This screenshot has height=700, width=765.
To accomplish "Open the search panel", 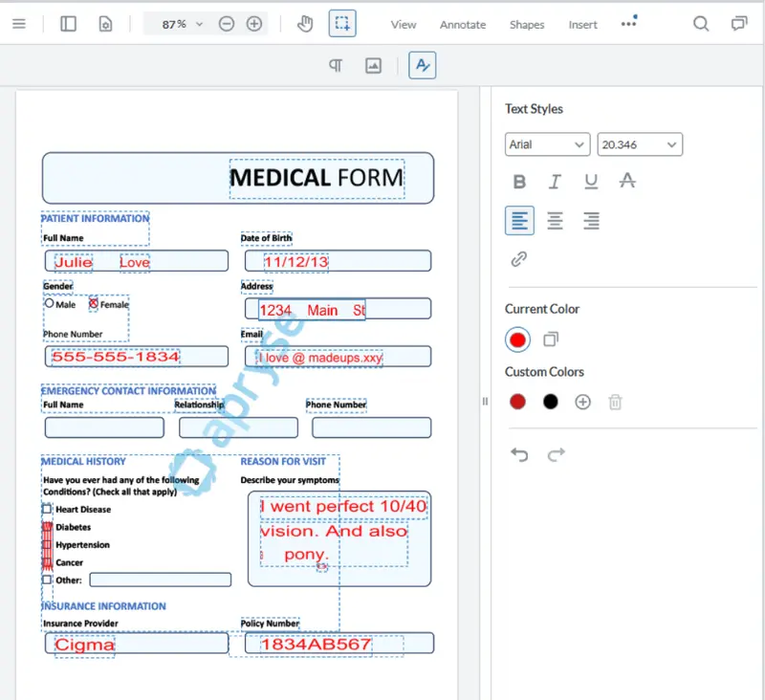I will coord(701,23).
